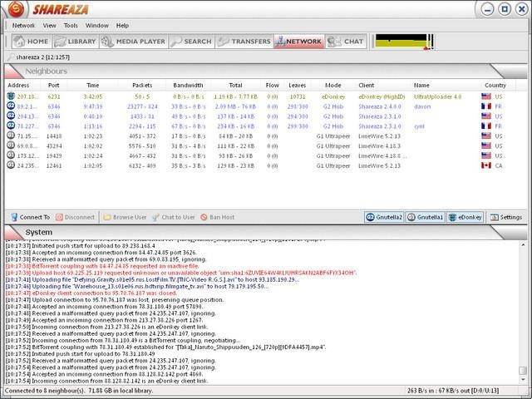Open the Chat view
Screen dimensions: 532x399
tap(346, 41)
